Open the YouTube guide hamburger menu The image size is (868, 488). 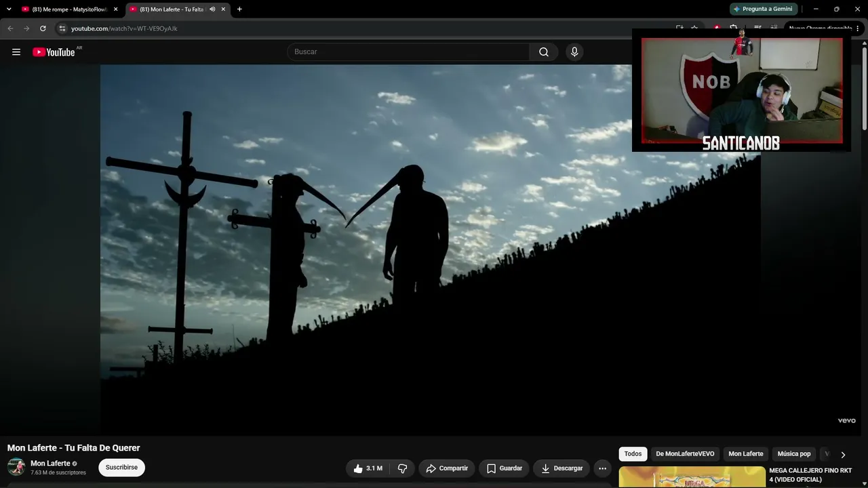(16, 52)
